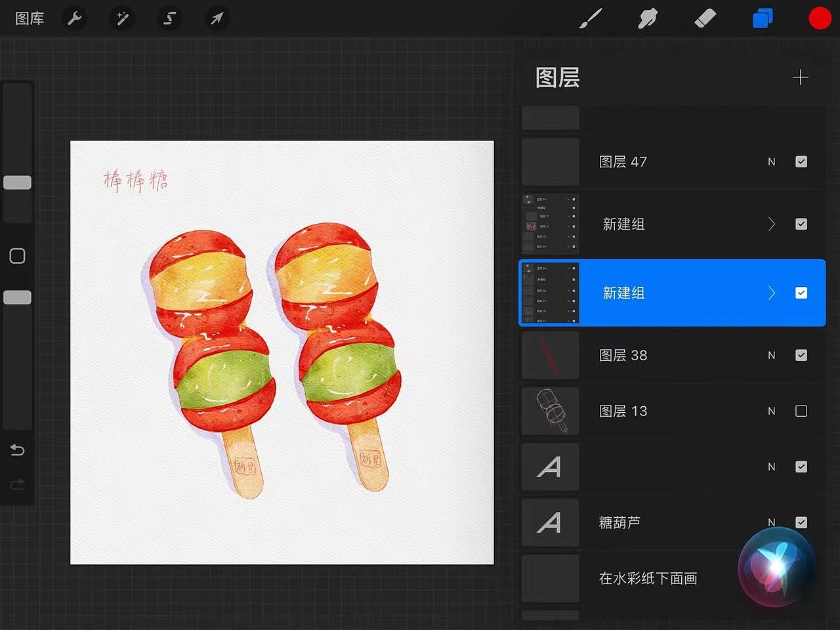Activate the Transform arrow tool
This screenshot has height=630, width=840.
click(x=217, y=18)
